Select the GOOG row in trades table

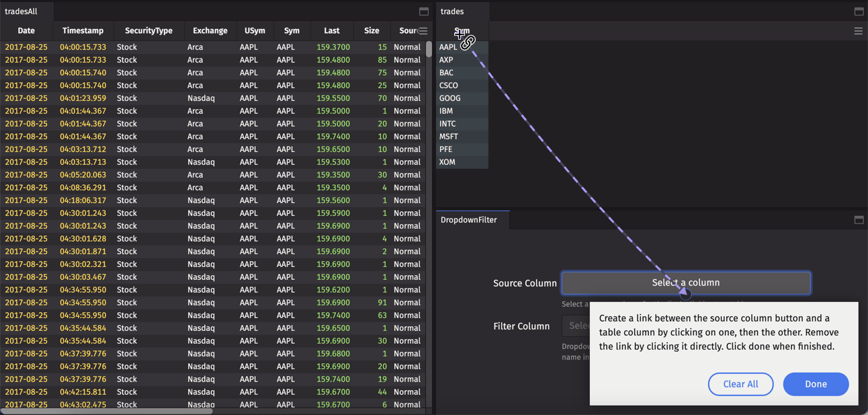[x=450, y=98]
